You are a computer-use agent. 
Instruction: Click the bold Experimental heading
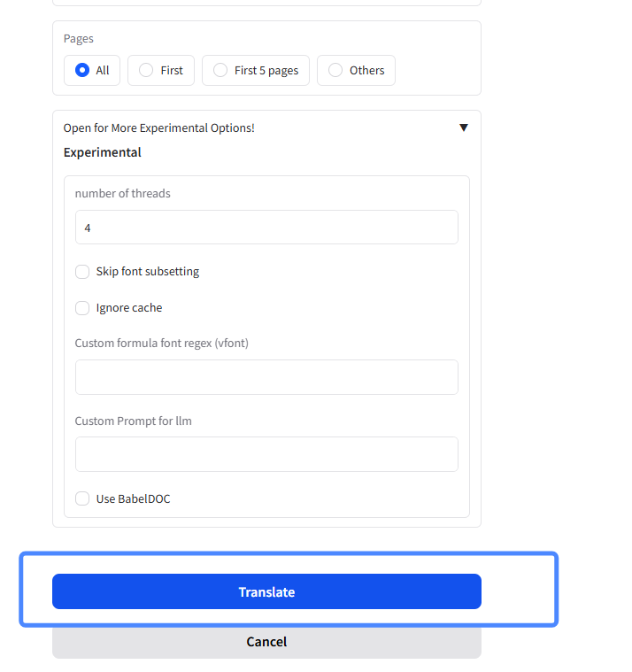[x=103, y=152]
